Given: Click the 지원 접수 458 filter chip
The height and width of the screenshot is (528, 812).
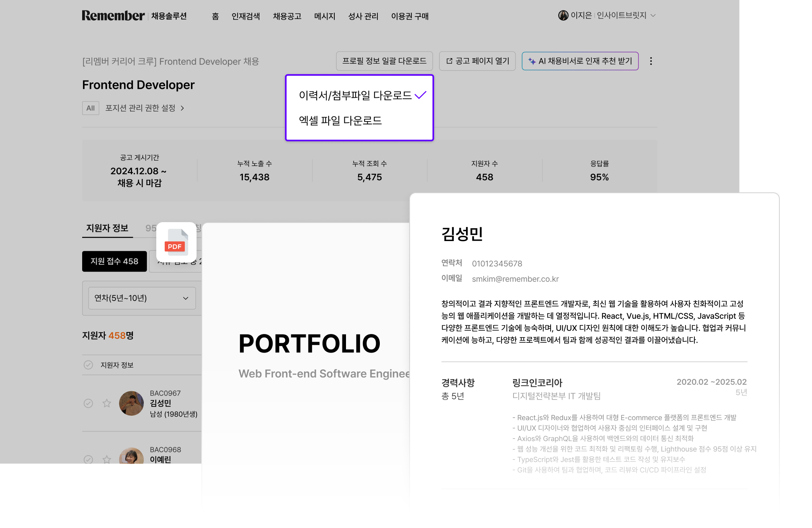Looking at the screenshot, I should [x=114, y=261].
